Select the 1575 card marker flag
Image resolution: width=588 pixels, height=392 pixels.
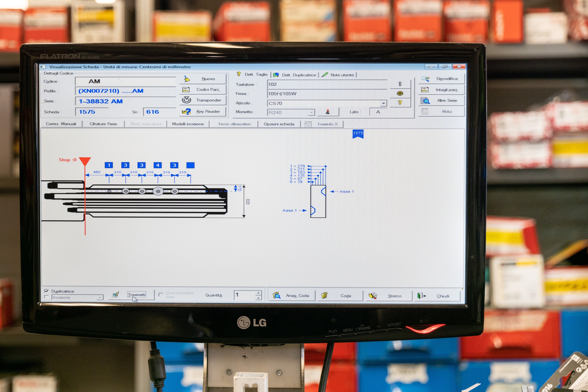[x=358, y=134]
